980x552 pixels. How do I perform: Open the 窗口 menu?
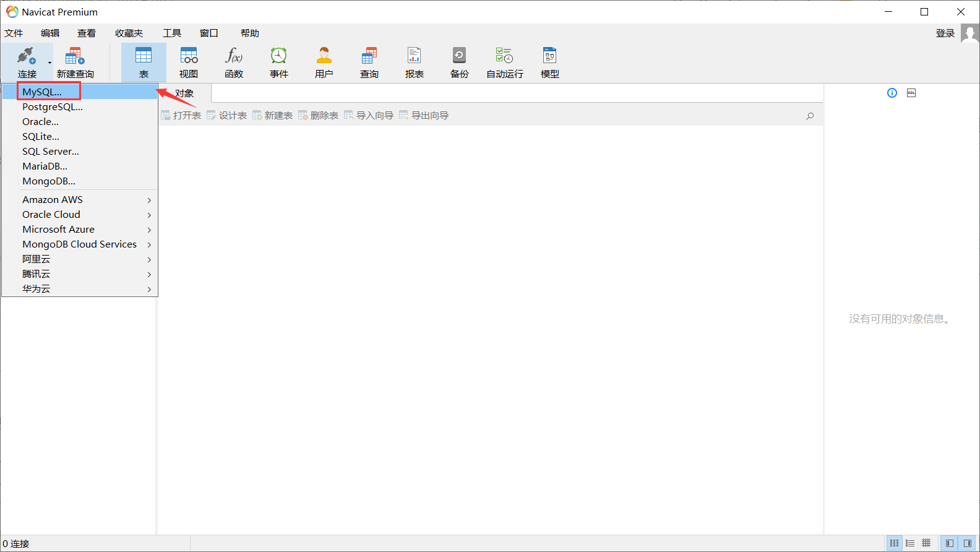pyautogui.click(x=209, y=33)
